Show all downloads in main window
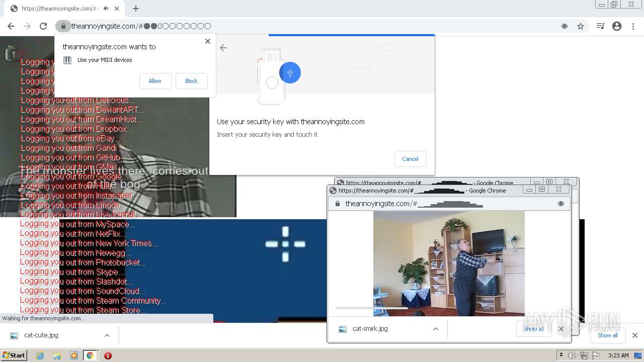 [608, 335]
